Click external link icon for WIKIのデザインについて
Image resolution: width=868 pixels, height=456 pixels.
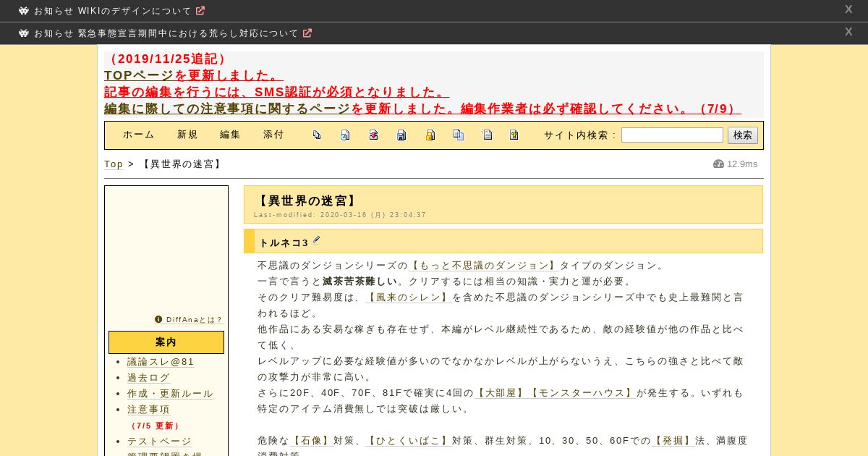click(200, 11)
